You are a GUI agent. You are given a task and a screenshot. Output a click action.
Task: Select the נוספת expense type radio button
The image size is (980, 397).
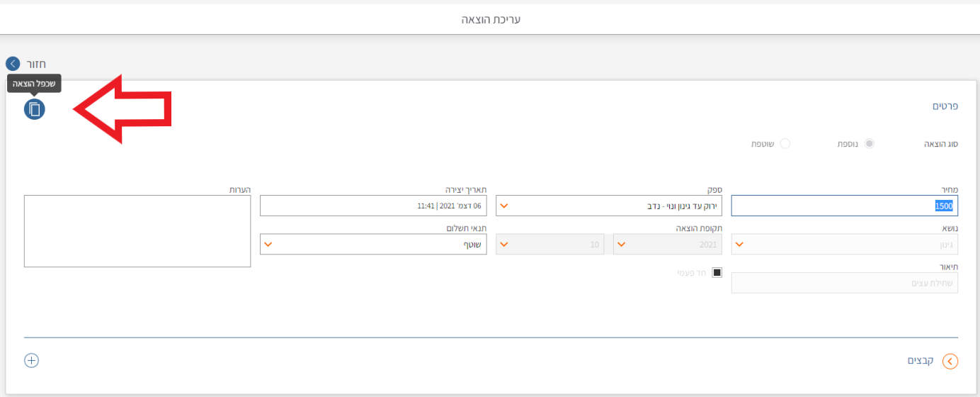(x=869, y=143)
